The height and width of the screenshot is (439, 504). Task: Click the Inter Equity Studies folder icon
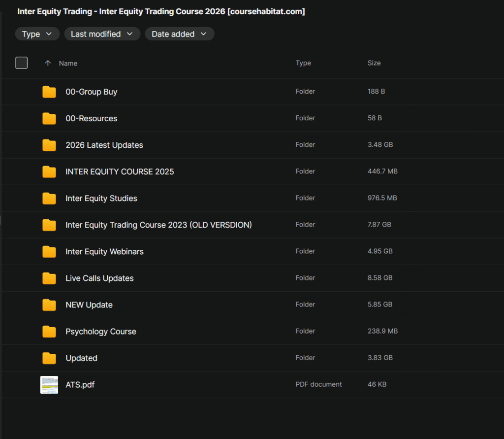click(x=49, y=198)
